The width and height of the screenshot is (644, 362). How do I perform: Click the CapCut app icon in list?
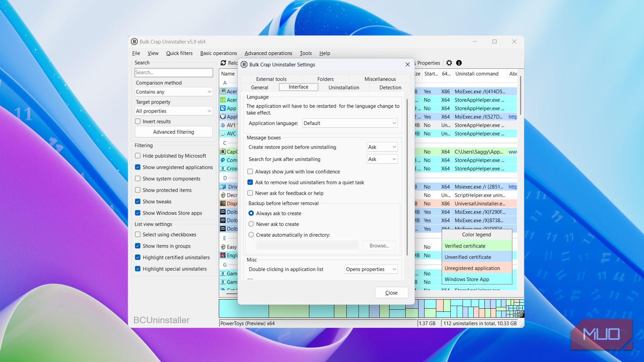coord(223,152)
